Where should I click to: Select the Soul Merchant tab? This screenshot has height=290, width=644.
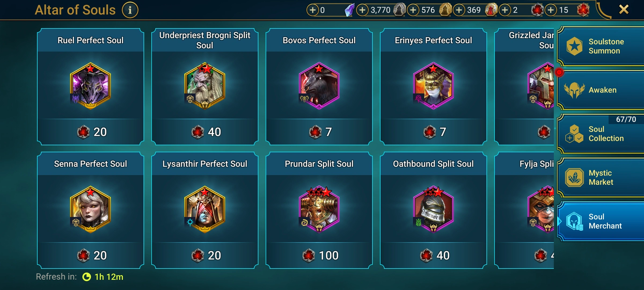pos(601,221)
